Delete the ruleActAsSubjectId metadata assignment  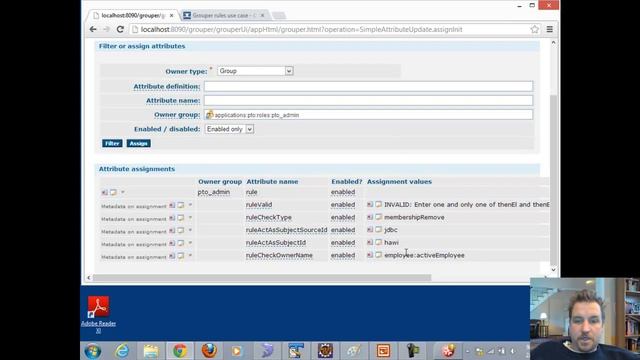172,243
